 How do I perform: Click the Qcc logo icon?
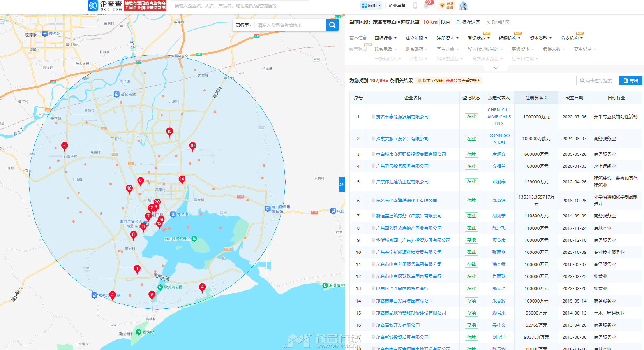coord(93,5)
